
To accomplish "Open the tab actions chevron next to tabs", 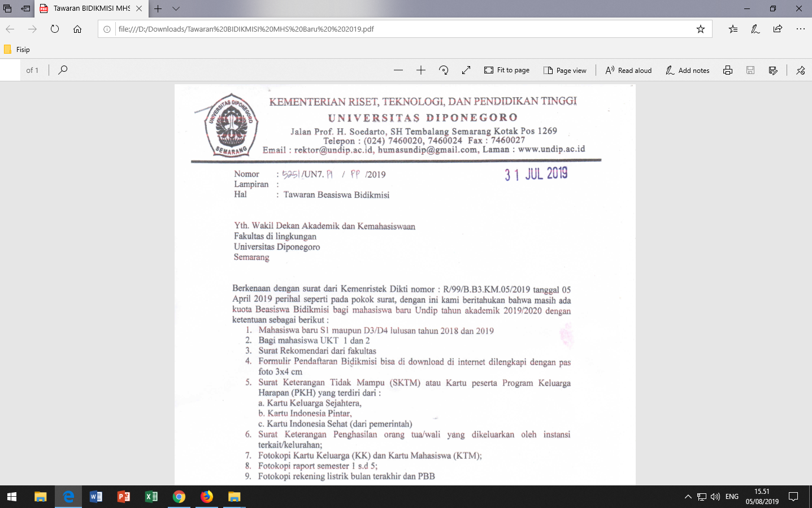I will pyautogui.click(x=177, y=9).
